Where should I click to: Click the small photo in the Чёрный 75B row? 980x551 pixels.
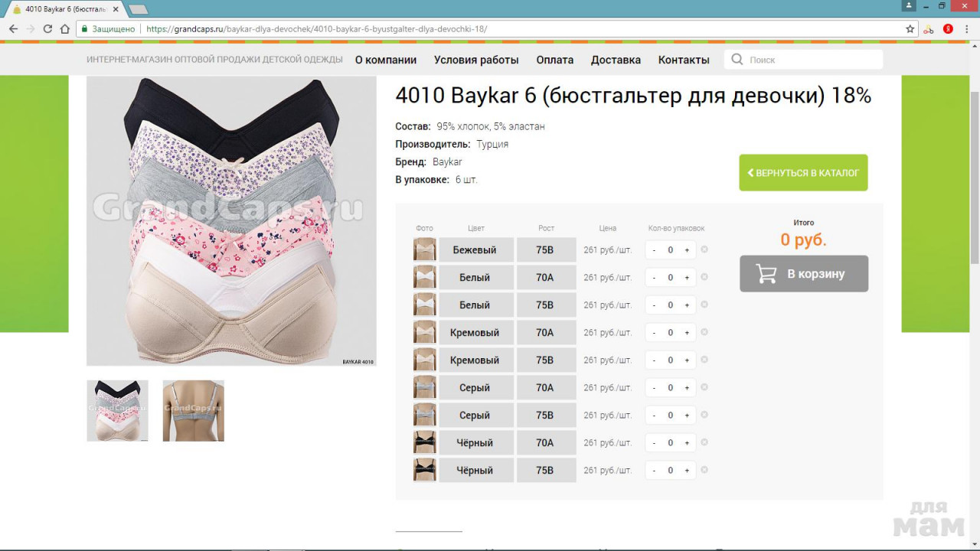tap(424, 470)
